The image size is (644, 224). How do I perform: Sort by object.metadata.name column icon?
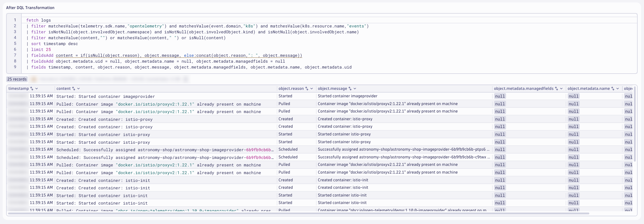pos(613,89)
